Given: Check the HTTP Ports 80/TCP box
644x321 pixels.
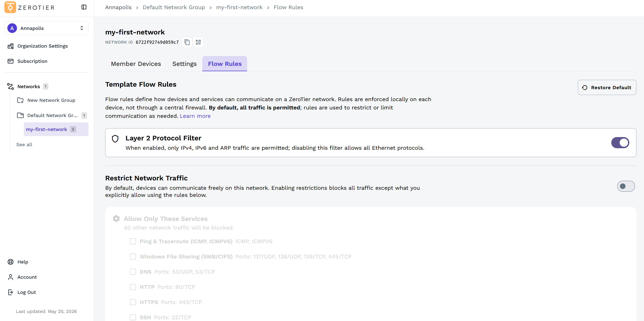Looking at the screenshot, I should (x=133, y=287).
